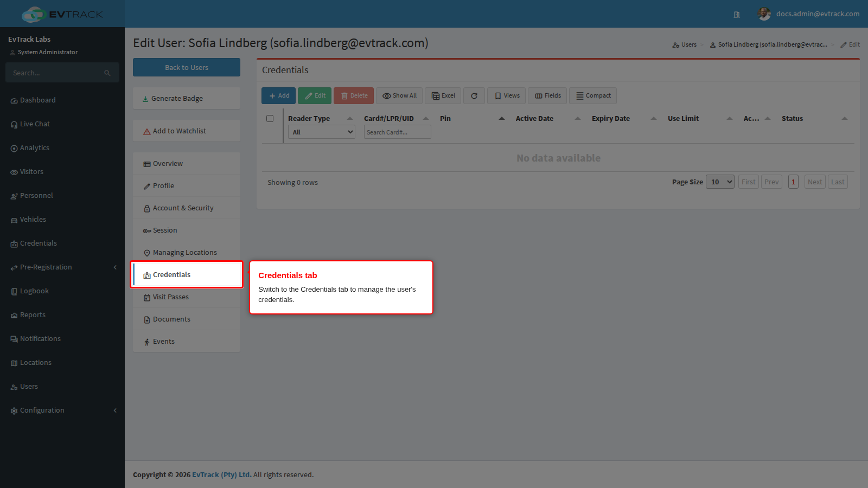Switch to the Profile tab
This screenshot has width=868, height=488.
tap(187, 186)
